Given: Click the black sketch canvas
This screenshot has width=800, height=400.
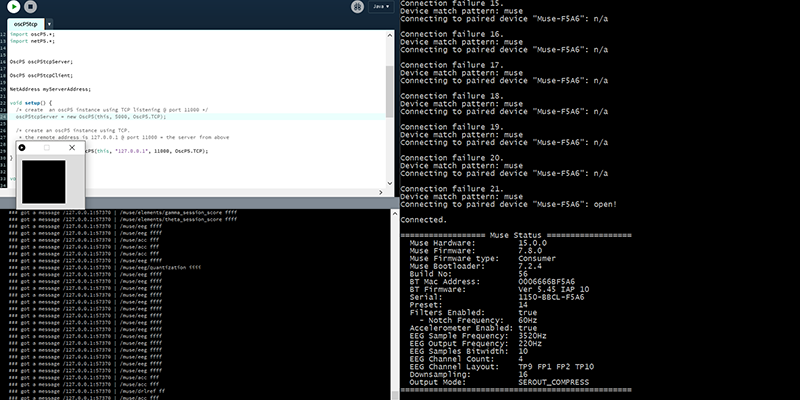Looking at the screenshot, I should (x=44, y=180).
